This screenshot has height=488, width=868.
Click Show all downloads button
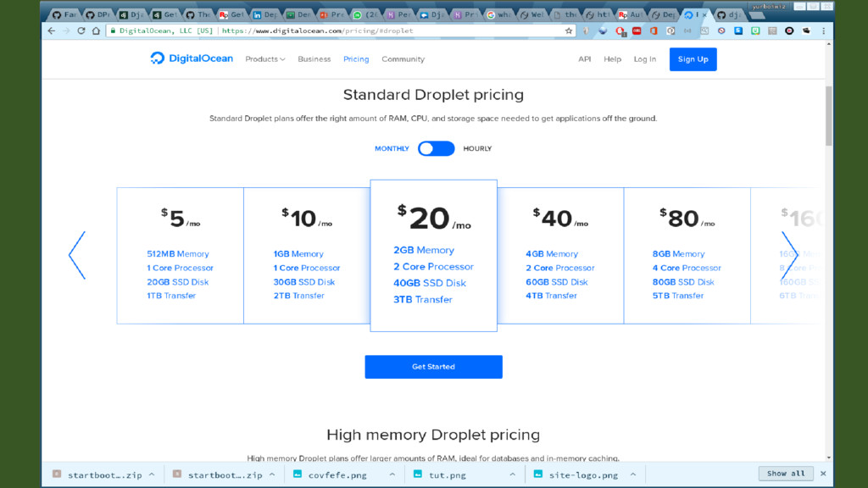(x=786, y=474)
